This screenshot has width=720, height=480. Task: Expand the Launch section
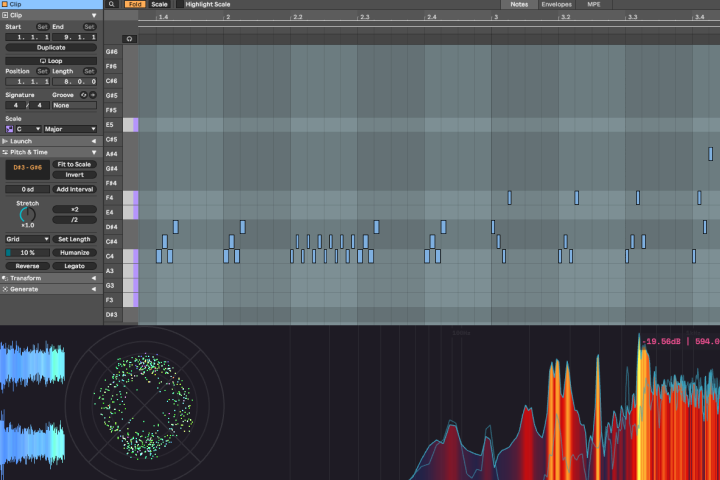[51, 141]
